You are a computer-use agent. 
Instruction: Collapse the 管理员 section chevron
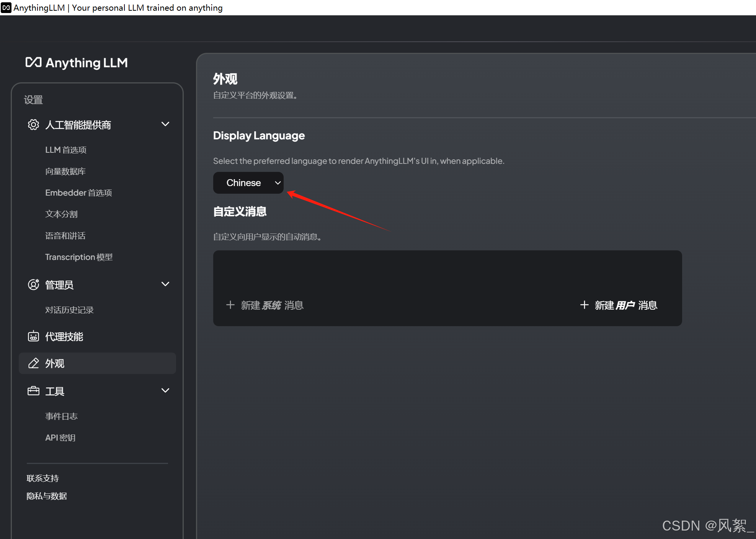coord(165,284)
